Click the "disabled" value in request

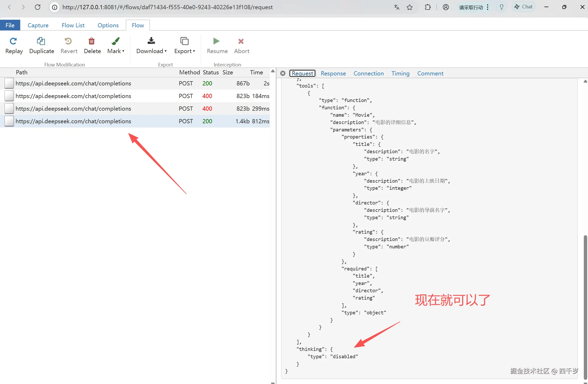pos(344,356)
